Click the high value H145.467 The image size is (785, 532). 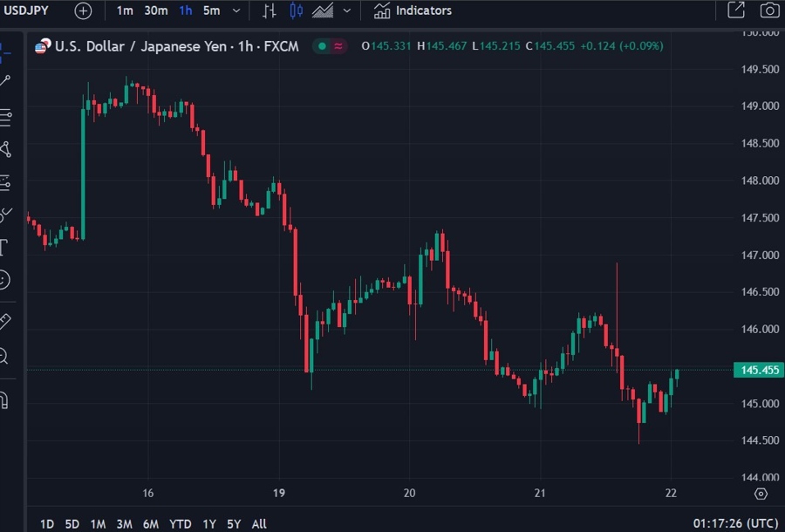click(x=442, y=46)
